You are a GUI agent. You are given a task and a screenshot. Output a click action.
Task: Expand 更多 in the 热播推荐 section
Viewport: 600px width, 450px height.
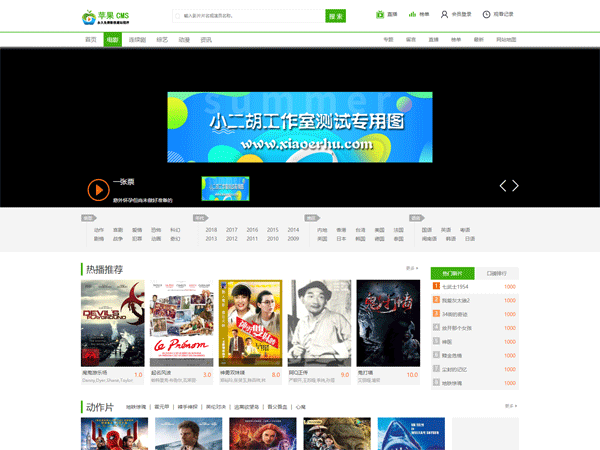pyautogui.click(x=412, y=268)
